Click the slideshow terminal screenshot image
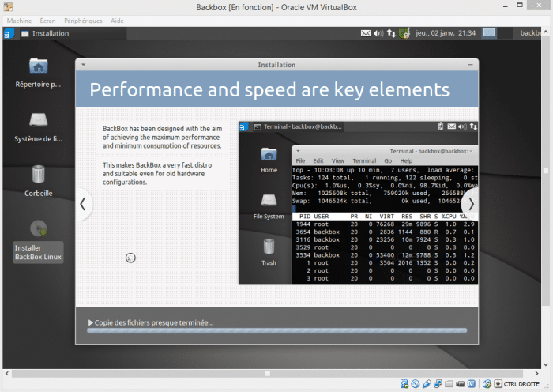Screen dimensions: 553x392 [359, 202]
